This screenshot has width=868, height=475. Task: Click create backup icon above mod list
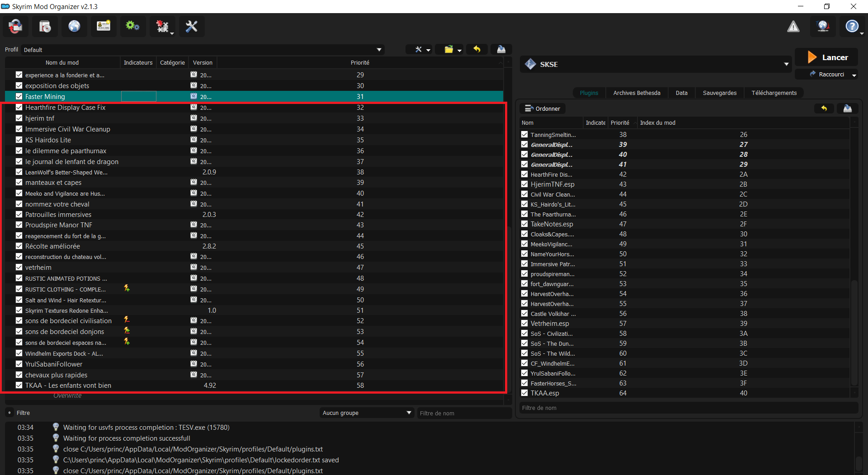tap(501, 49)
